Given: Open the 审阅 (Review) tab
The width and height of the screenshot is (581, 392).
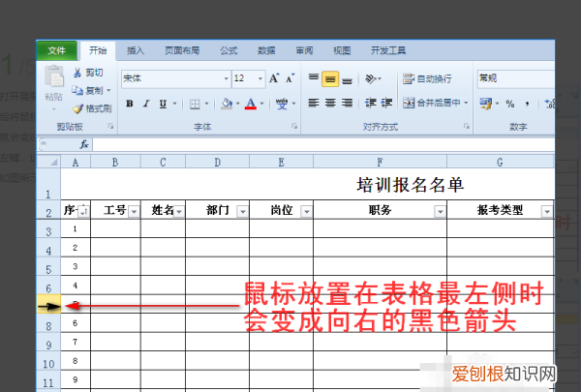Looking at the screenshot, I should tap(304, 50).
